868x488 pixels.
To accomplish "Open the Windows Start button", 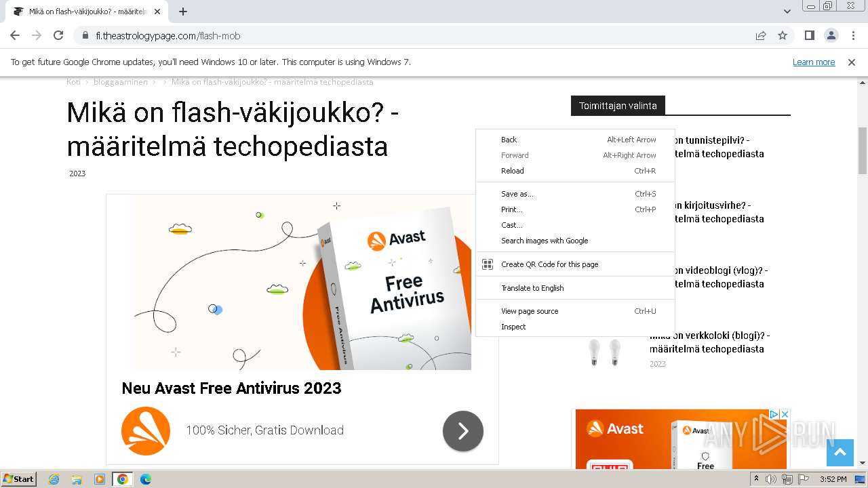I will click(19, 479).
